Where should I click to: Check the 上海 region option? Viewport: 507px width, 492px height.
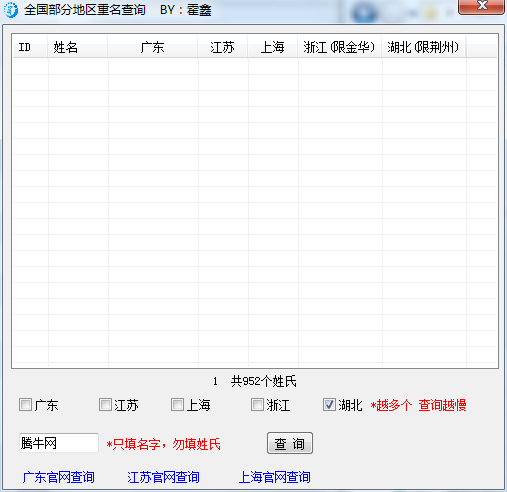[x=177, y=405]
